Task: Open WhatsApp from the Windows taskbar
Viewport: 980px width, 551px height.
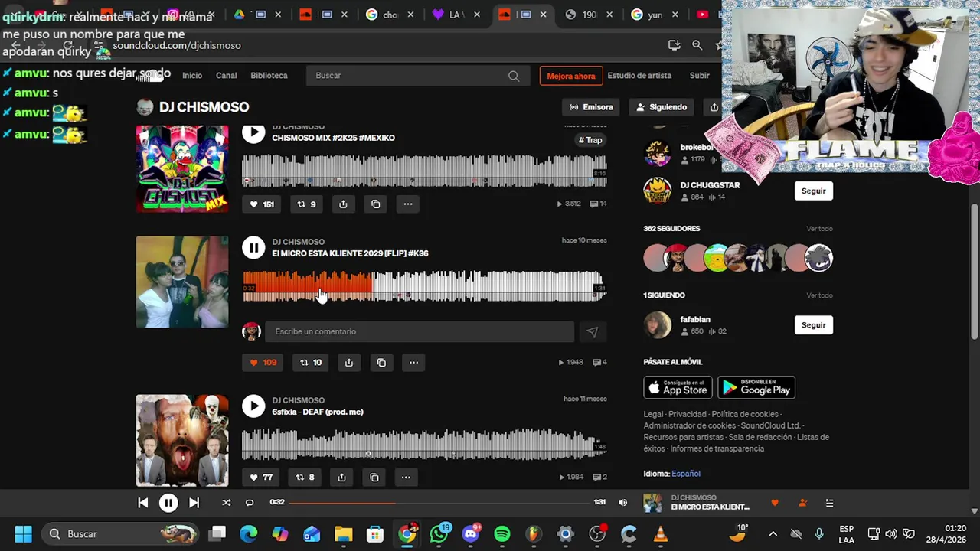Action: click(439, 534)
